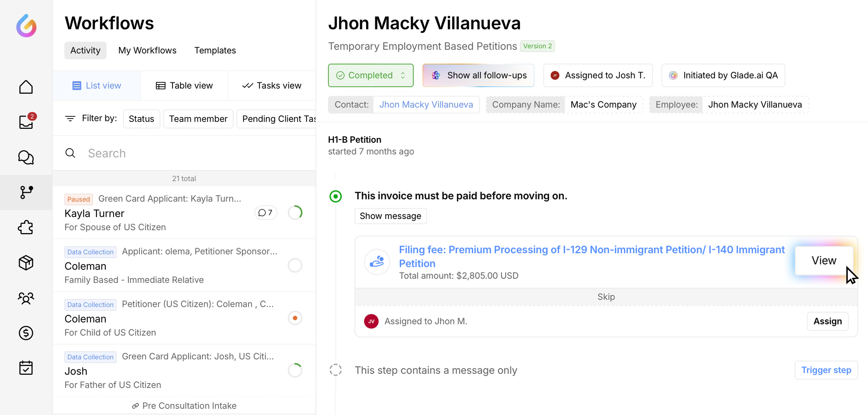
Task: Click the green invoice step status circle
Action: [335, 197]
